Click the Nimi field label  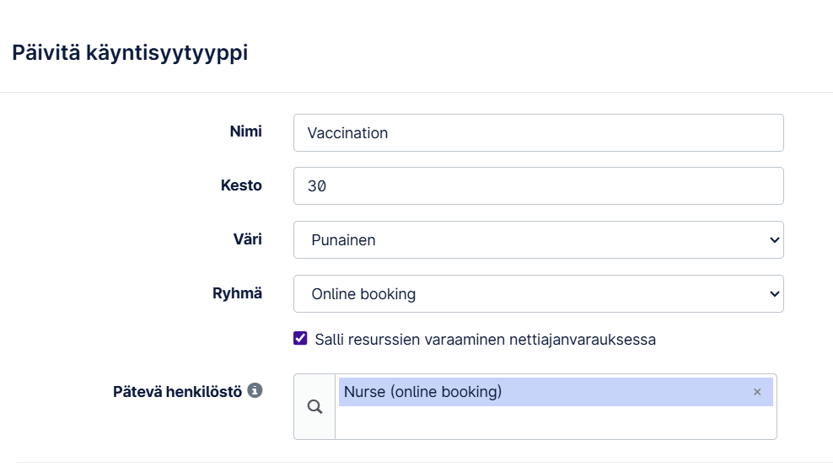coord(245,132)
